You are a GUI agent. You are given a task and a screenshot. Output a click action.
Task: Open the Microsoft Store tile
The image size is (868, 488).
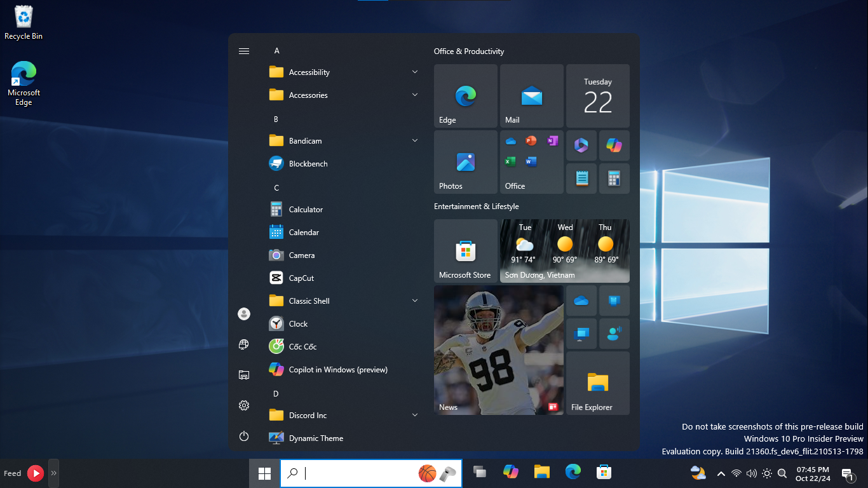466,251
